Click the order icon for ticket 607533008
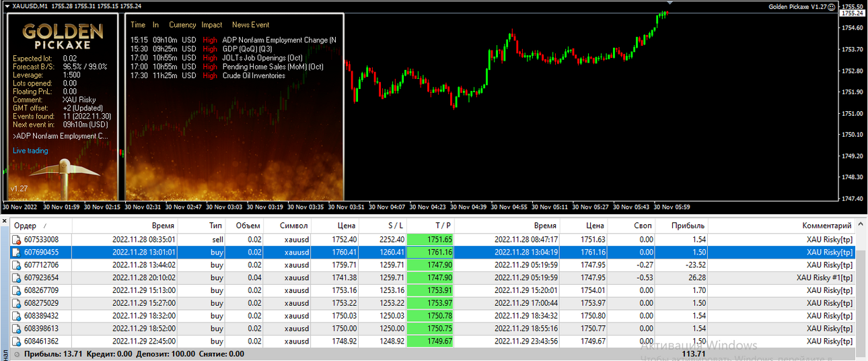This screenshot has height=361, width=868. point(17,239)
